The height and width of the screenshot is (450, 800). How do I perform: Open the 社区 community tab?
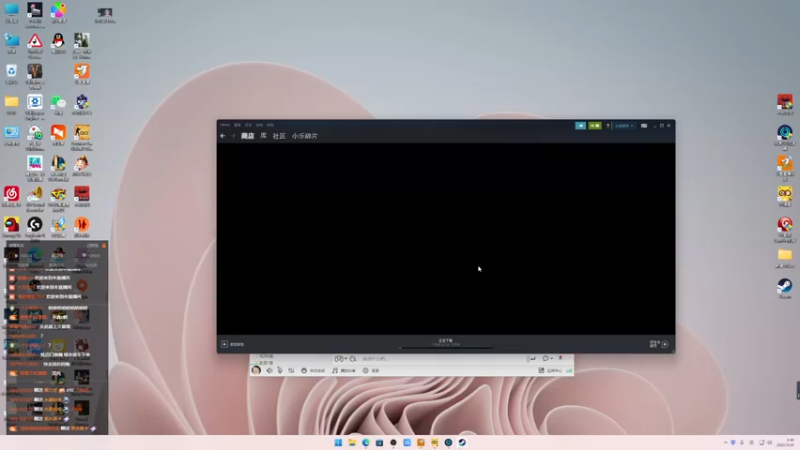pyautogui.click(x=279, y=136)
